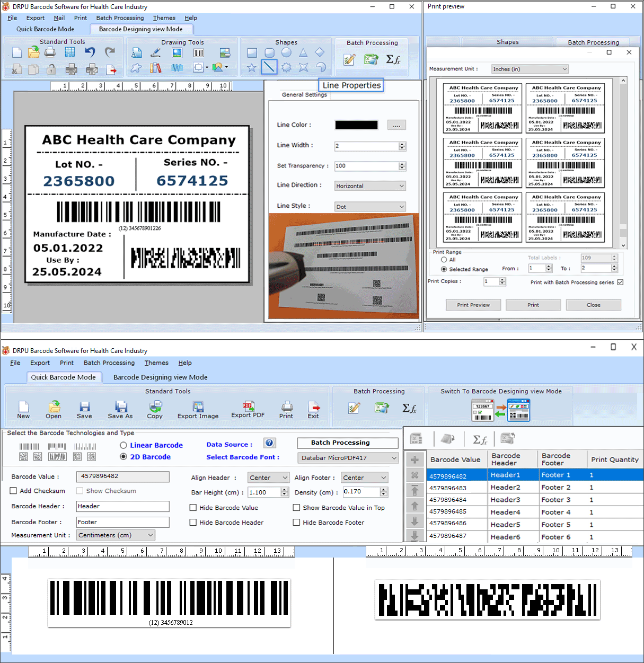Open the Line Style dropdown
Screen dimensions: 644x663
(370, 207)
